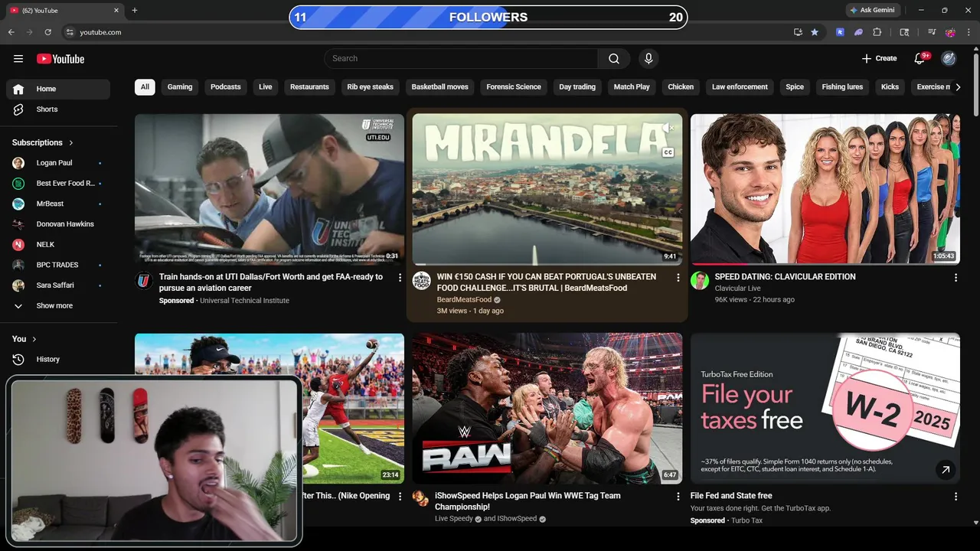Reload the YouTube page
980x551 pixels.
click(x=48, y=32)
